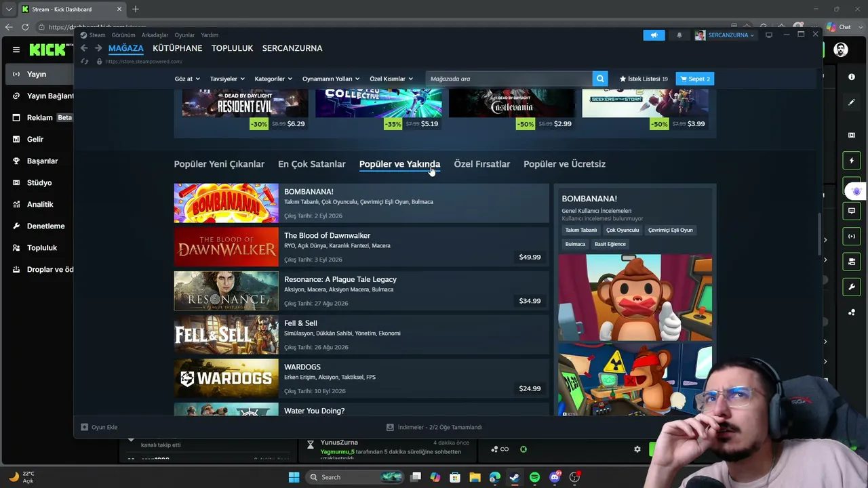The width and height of the screenshot is (868, 488).
Task: Switch to Özel Fırsatlar tab
Action: pyautogui.click(x=481, y=164)
